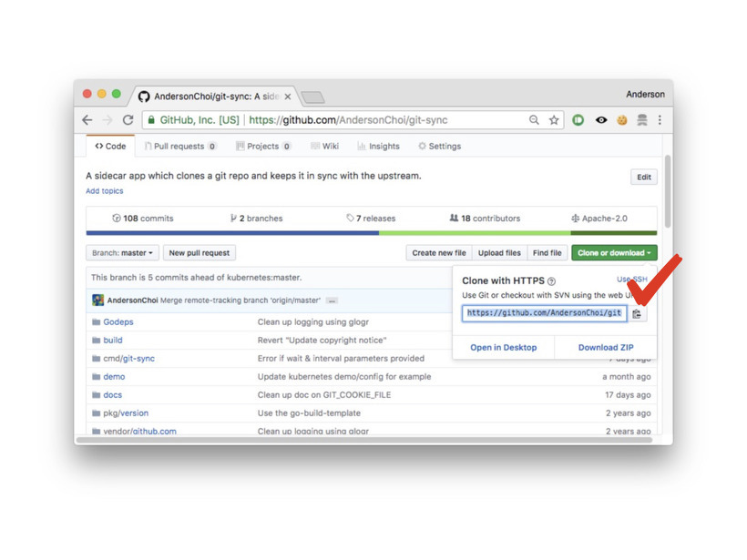Go back with the browser back arrow
The image size is (747, 560).
tap(87, 120)
